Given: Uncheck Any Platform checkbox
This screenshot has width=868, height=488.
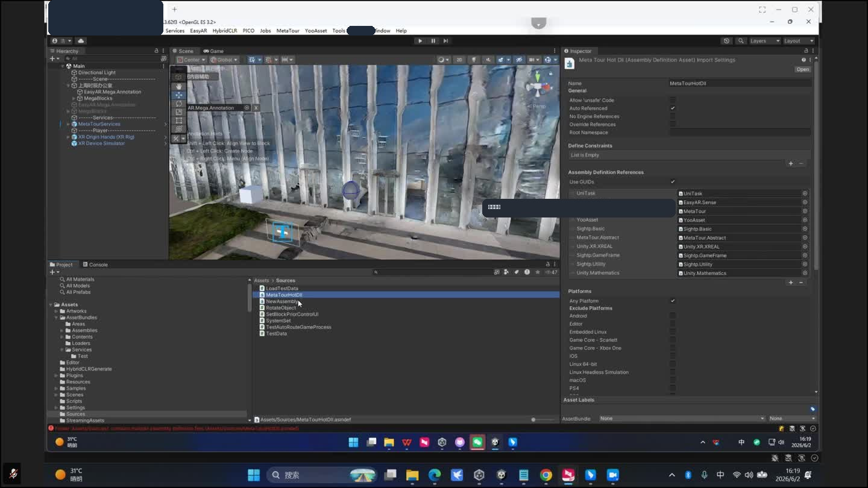Looking at the screenshot, I should point(673,301).
